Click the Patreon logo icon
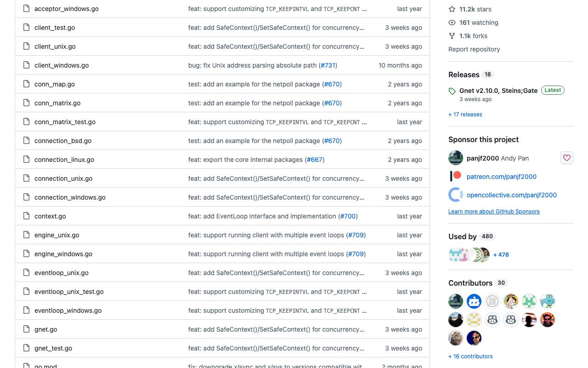 456,176
